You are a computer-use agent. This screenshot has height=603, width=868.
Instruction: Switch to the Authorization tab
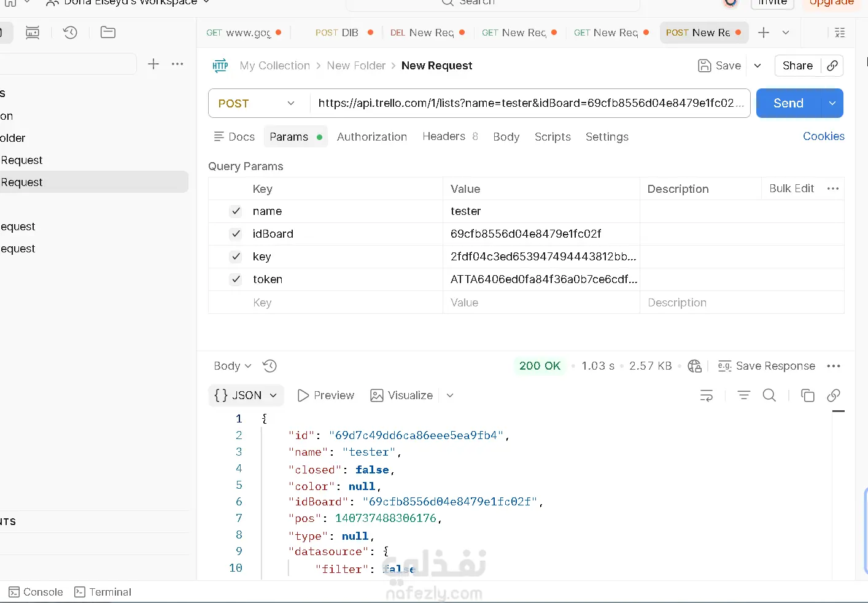click(x=371, y=137)
